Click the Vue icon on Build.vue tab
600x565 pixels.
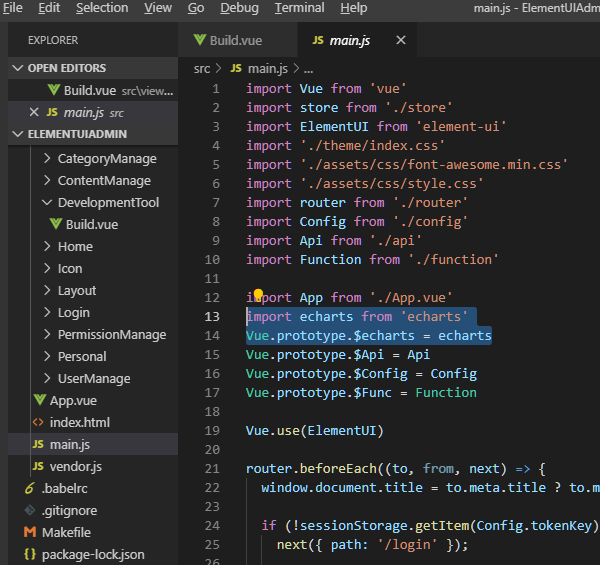(x=200, y=41)
